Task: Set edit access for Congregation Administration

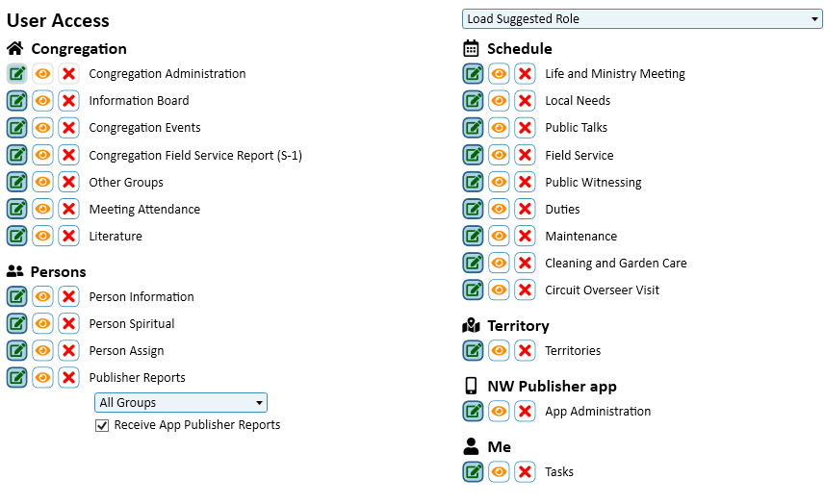Action: 17,74
